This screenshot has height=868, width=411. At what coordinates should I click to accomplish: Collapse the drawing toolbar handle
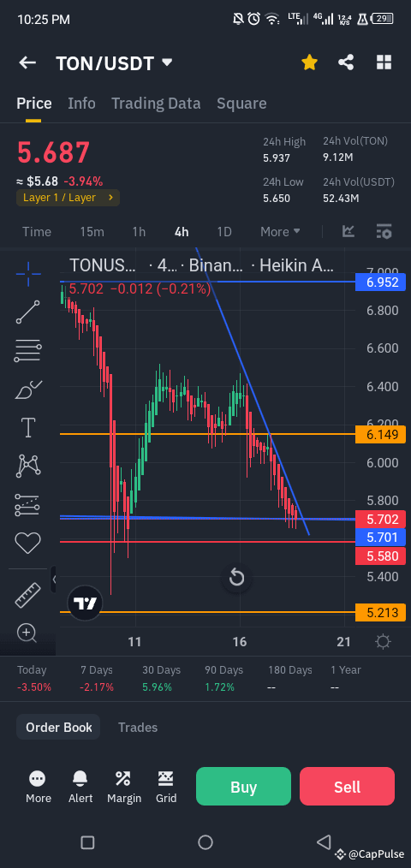[54, 580]
